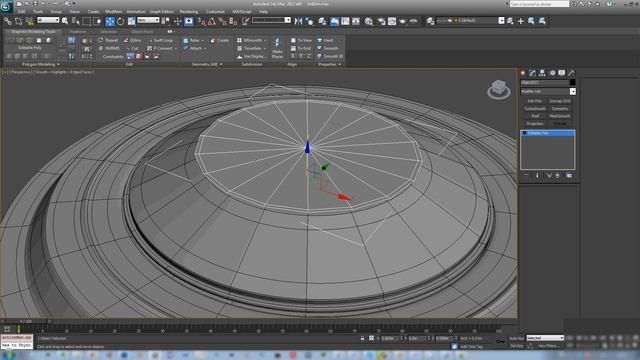
Task: Expand the Properties ribbon panel
Action: (329, 64)
